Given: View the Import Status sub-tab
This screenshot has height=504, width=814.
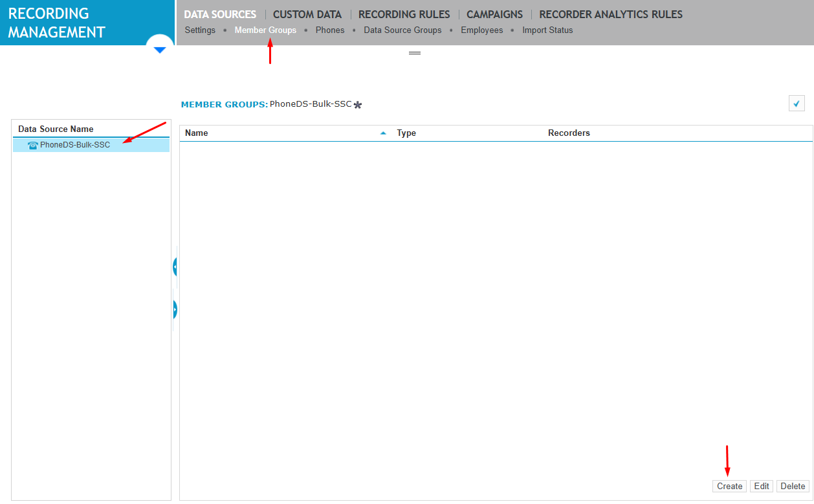Looking at the screenshot, I should coord(547,30).
